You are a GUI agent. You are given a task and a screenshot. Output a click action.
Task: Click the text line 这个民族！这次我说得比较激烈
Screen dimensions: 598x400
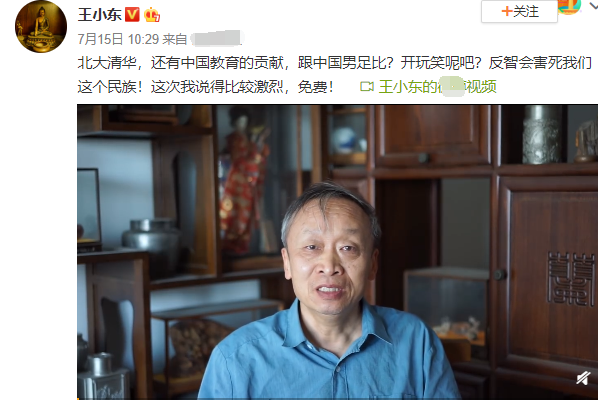[x=205, y=87]
